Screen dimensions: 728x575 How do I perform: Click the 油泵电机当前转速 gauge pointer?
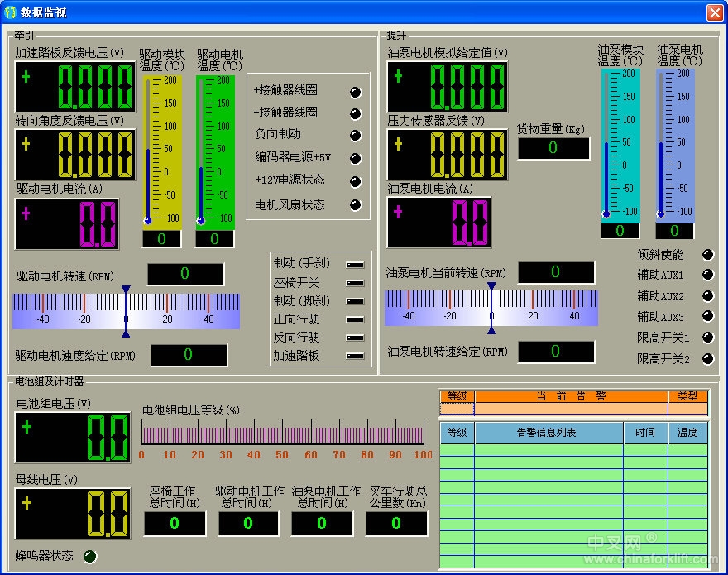[x=491, y=308]
